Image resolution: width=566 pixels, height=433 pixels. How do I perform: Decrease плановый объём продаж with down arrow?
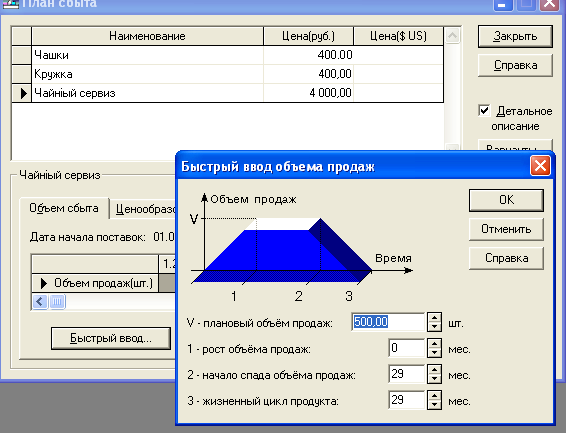(434, 327)
